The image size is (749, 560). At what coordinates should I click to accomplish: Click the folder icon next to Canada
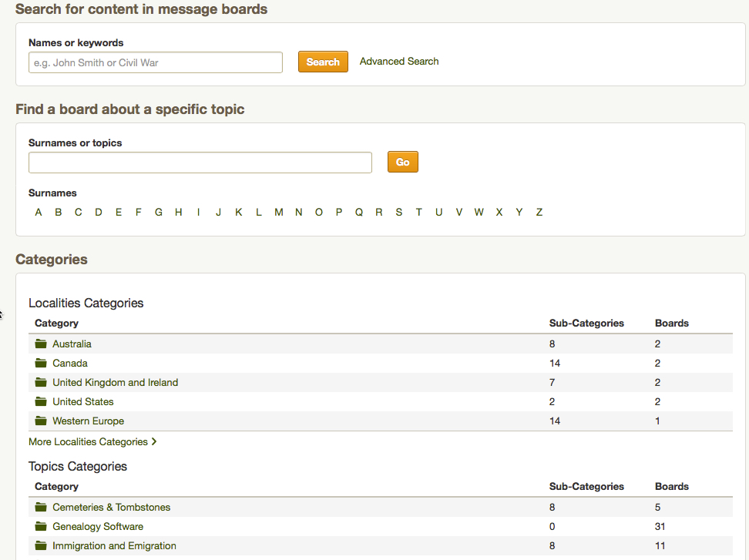(x=41, y=363)
